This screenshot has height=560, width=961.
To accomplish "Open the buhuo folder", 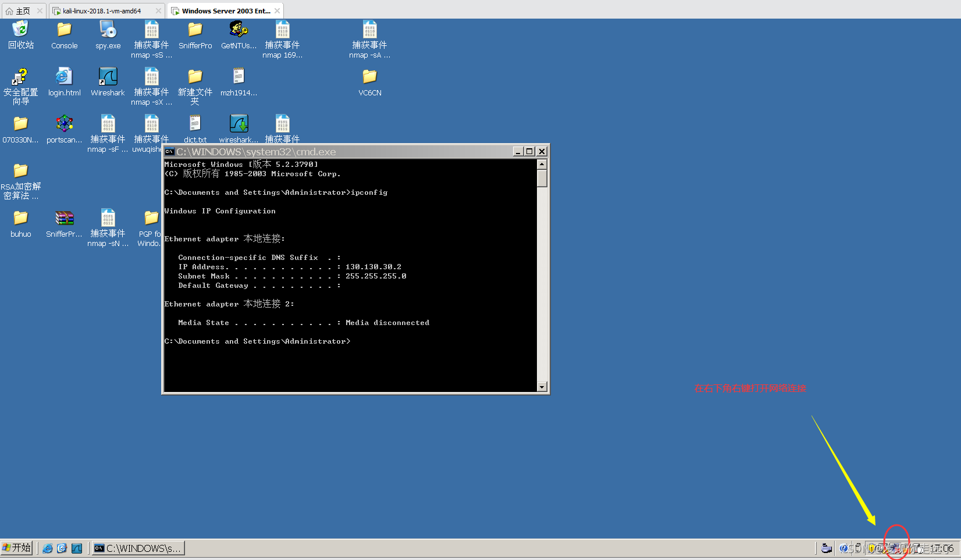I will coord(21,223).
